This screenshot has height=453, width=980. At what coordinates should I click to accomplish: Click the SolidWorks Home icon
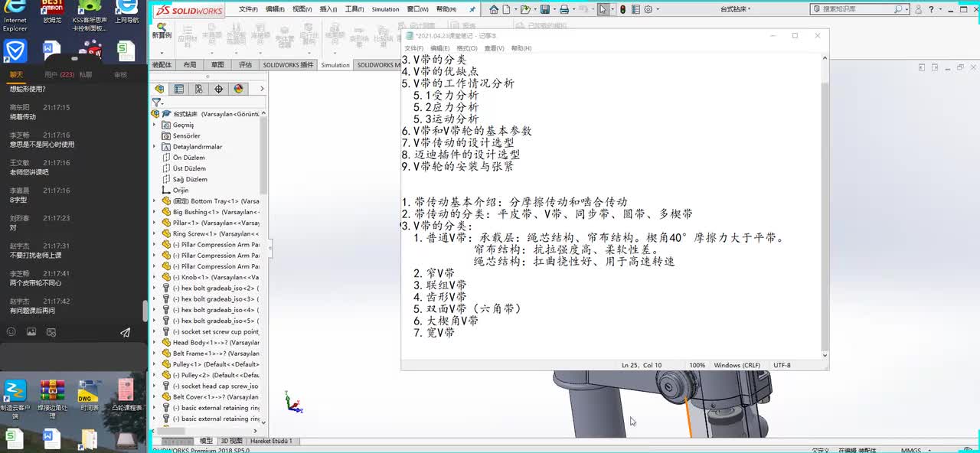pyautogui.click(x=494, y=9)
